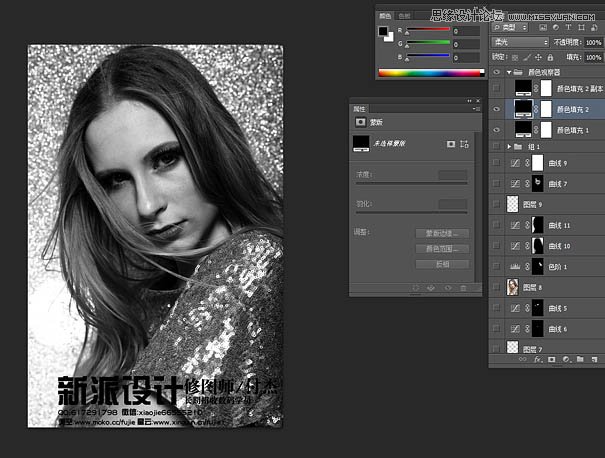
Task: Open layer style fx menu icon
Action: click(x=537, y=359)
